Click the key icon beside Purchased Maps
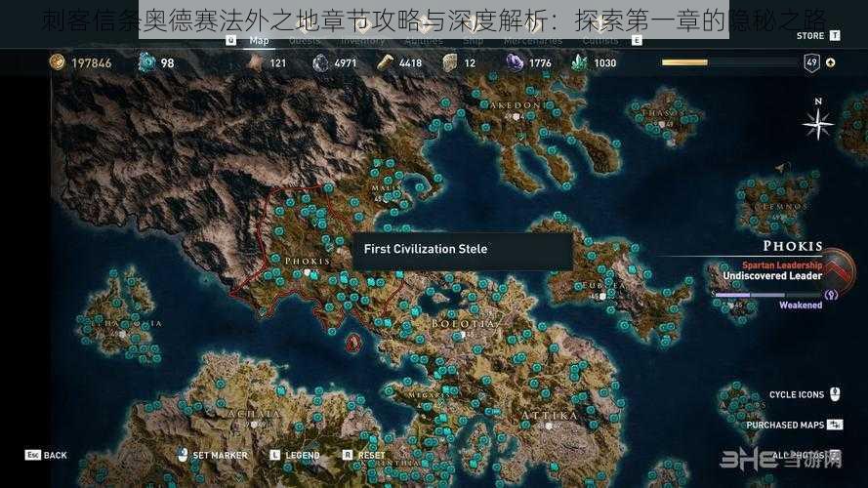This screenshot has height=488, width=868. tap(835, 425)
